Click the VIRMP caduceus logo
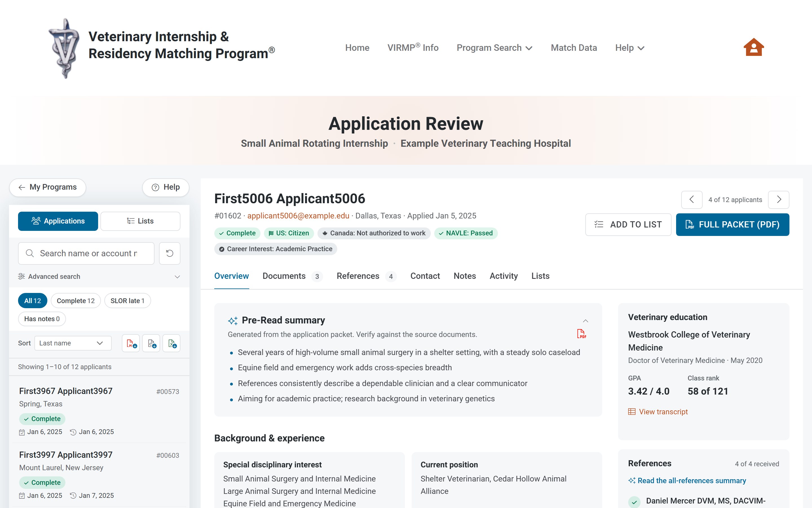Image resolution: width=812 pixels, height=508 pixels. point(64,48)
